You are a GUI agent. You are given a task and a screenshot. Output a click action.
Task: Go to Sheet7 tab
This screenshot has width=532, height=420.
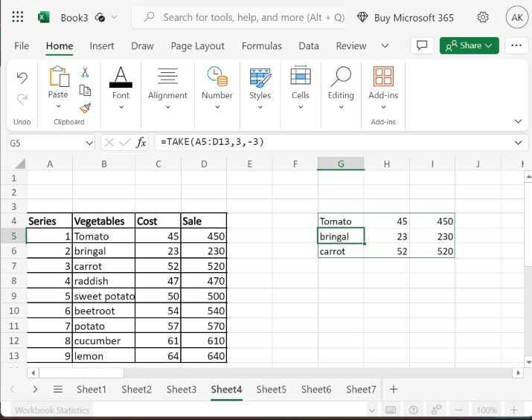pos(361,390)
